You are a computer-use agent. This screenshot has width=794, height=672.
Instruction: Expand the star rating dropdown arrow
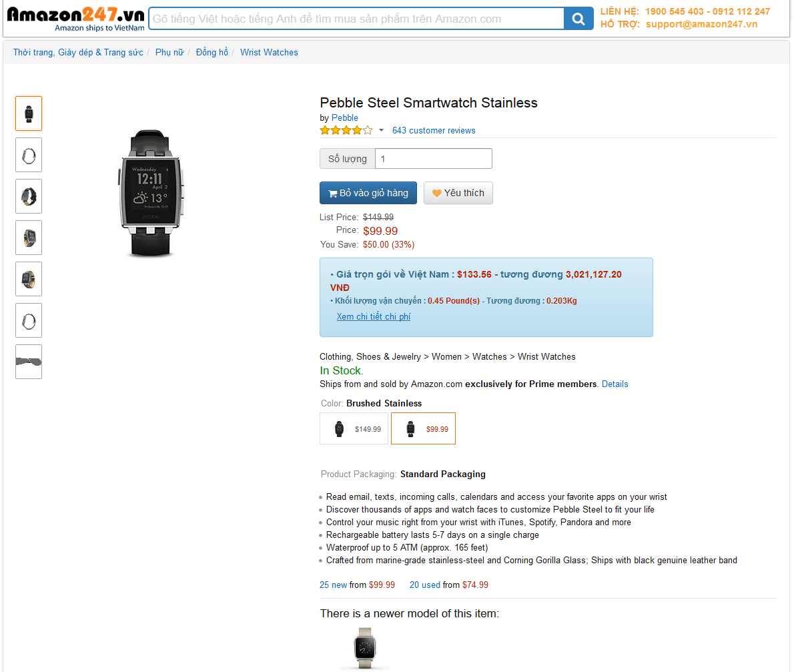[x=382, y=130]
